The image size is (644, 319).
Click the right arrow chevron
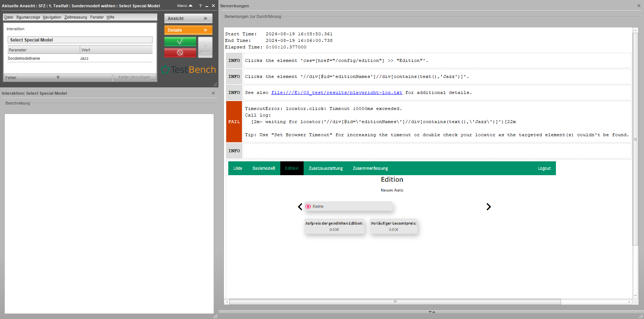click(489, 207)
